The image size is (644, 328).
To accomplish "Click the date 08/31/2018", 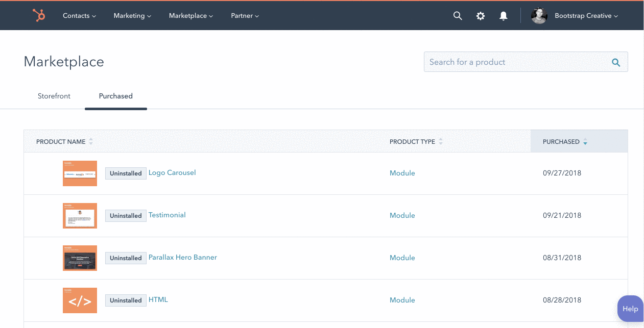I will pyautogui.click(x=562, y=258).
